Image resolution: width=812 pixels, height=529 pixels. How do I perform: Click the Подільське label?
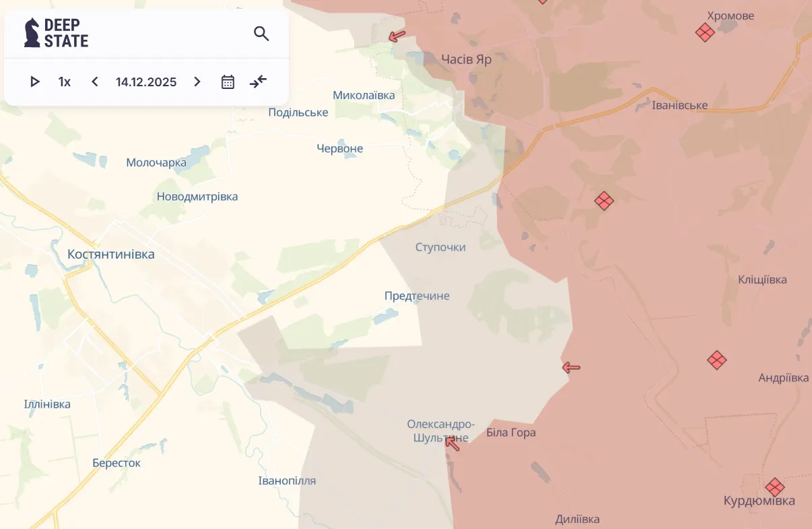(x=298, y=112)
